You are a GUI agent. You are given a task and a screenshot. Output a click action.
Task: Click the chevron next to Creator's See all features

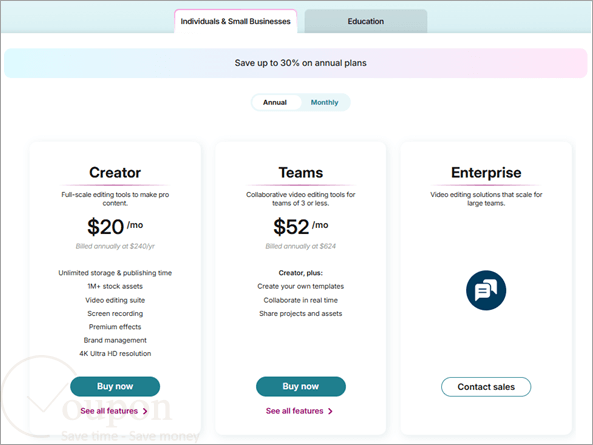[x=145, y=411]
